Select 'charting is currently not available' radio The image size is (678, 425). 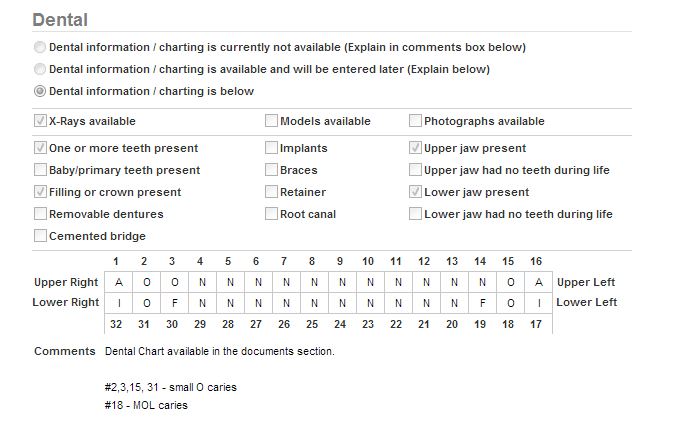click(40, 47)
